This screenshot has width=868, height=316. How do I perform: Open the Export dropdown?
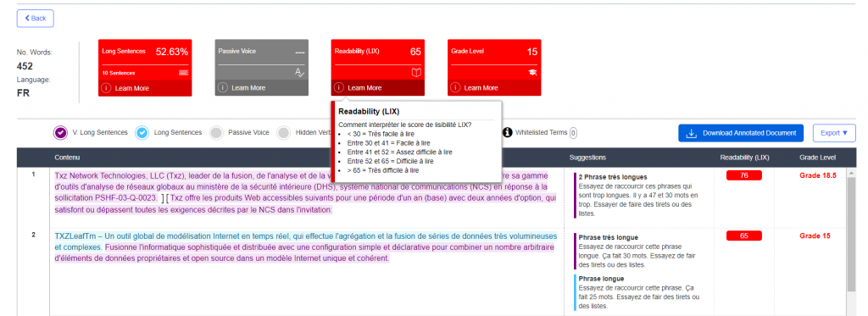click(x=834, y=133)
